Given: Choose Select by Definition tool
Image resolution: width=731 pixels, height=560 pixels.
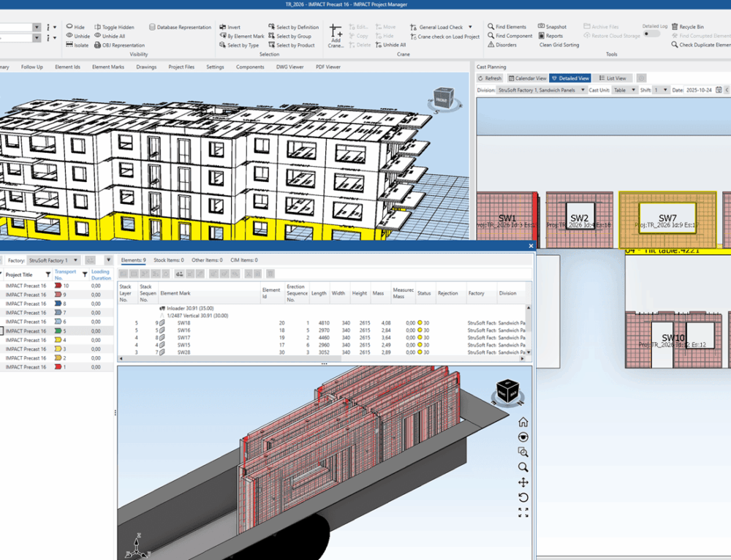Looking at the screenshot, I should click(293, 27).
